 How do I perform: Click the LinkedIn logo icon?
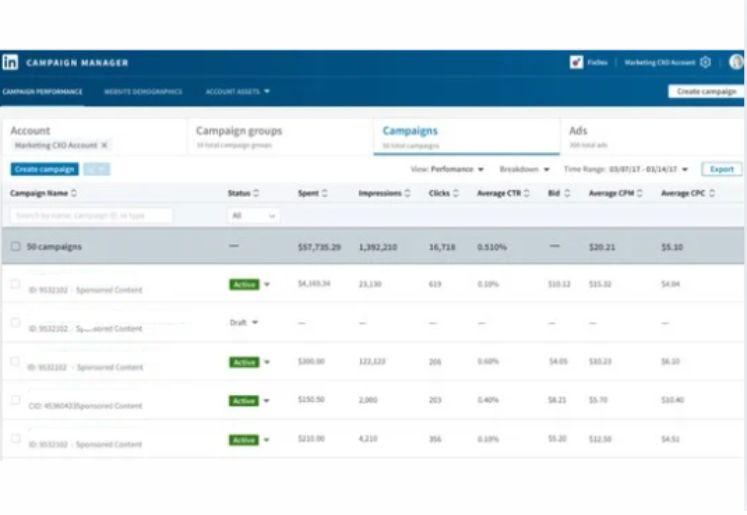(10, 62)
